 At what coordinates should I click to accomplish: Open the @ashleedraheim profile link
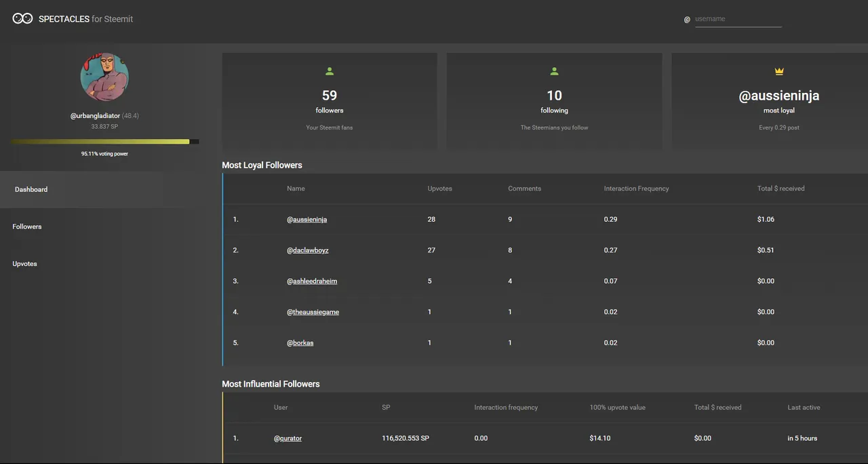point(312,281)
